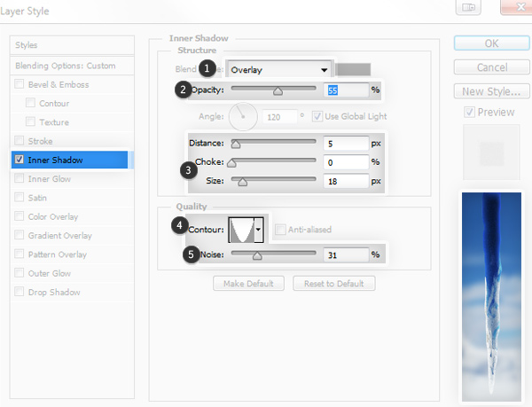Enable the Bevel & Emboss checkbox
The height and width of the screenshot is (407, 532).
coord(20,85)
